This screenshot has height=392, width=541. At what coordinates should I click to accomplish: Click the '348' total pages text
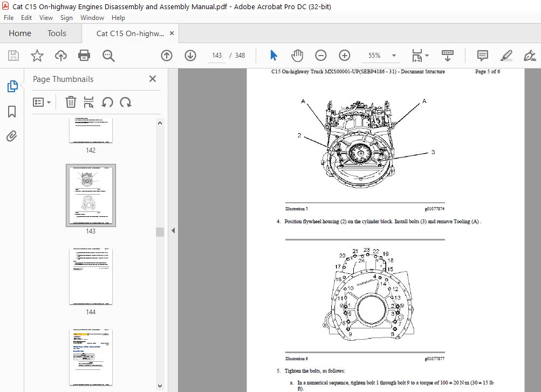pyautogui.click(x=240, y=56)
